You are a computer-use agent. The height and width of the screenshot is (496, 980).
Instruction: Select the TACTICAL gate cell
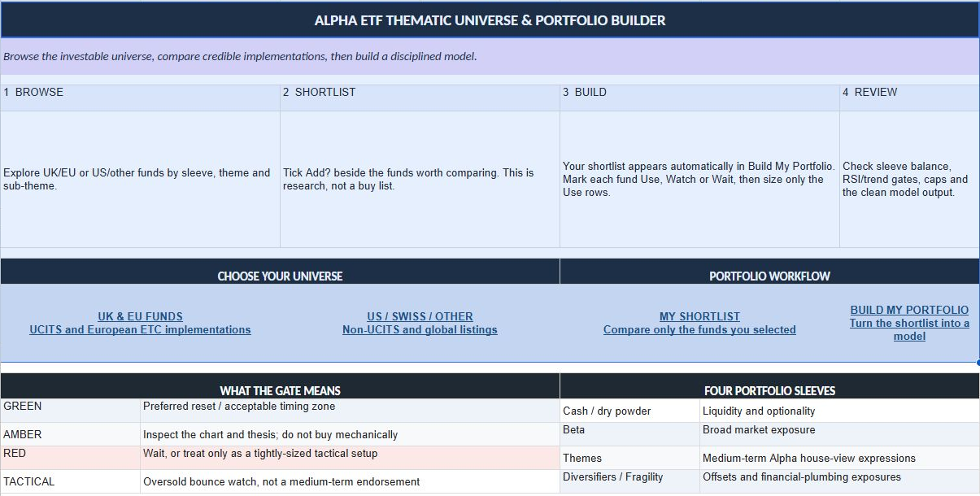click(x=70, y=481)
